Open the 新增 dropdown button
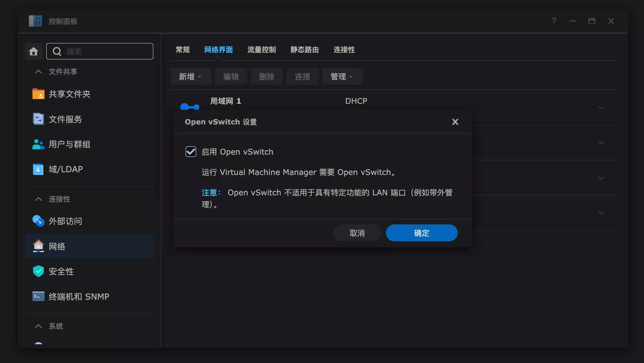This screenshot has width=644, height=363. [x=190, y=77]
